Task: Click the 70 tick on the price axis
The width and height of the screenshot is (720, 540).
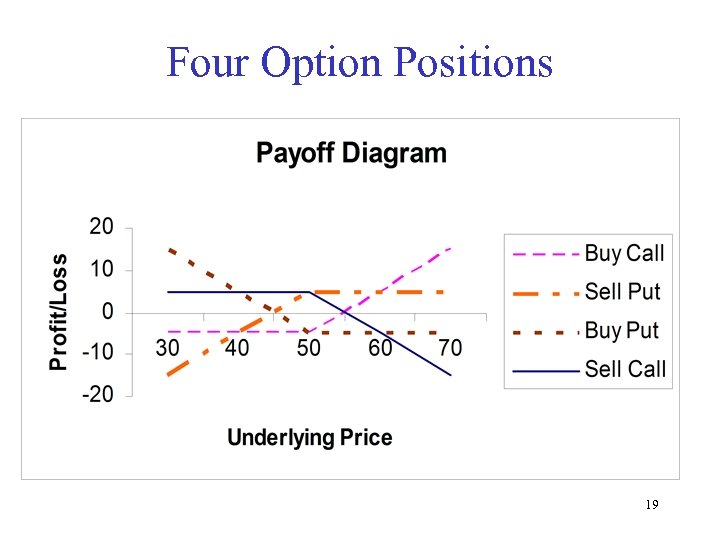Action: (x=450, y=348)
